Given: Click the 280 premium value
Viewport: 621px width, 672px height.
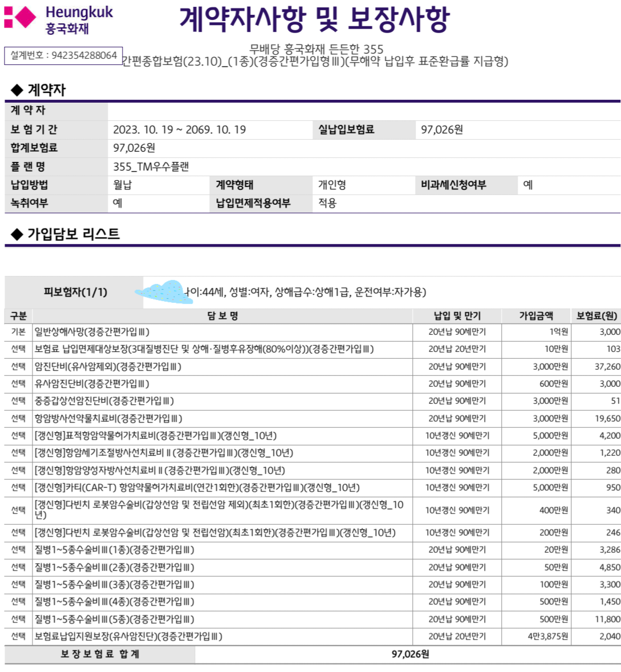Looking at the screenshot, I should pyautogui.click(x=613, y=471).
